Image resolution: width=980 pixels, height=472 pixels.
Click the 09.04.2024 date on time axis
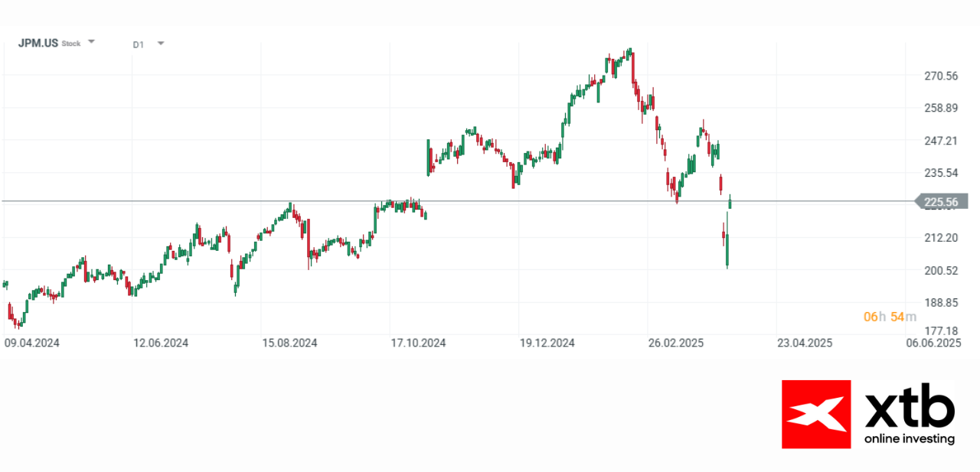pyautogui.click(x=31, y=343)
